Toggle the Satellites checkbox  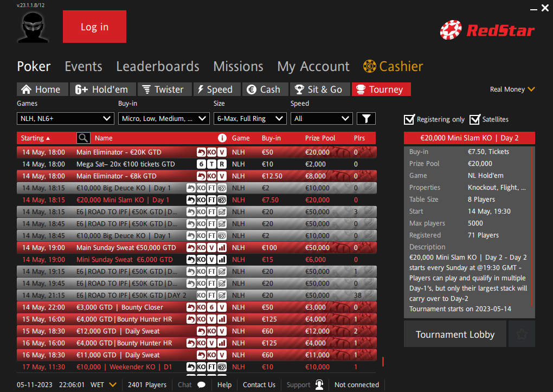475,119
